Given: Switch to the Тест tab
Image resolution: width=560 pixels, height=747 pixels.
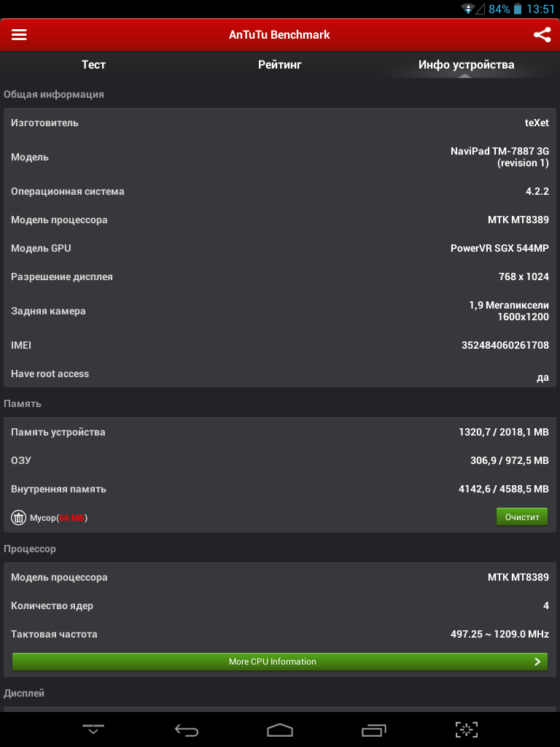Looking at the screenshot, I should [x=93, y=64].
